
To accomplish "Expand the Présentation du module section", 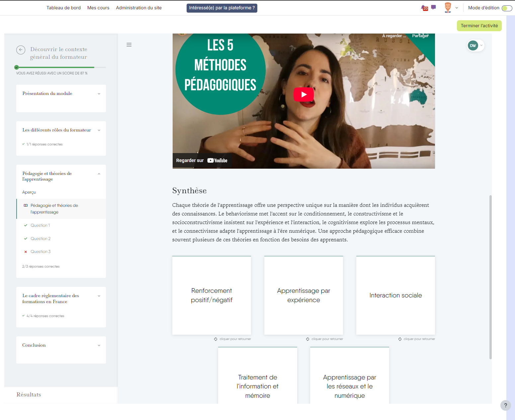I will [99, 94].
